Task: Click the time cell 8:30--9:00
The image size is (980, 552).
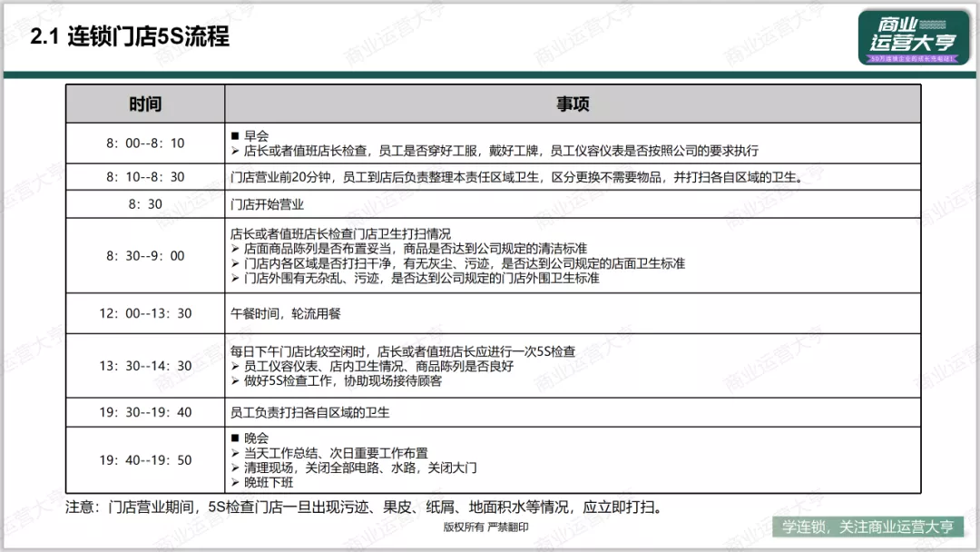Action: tap(145, 256)
